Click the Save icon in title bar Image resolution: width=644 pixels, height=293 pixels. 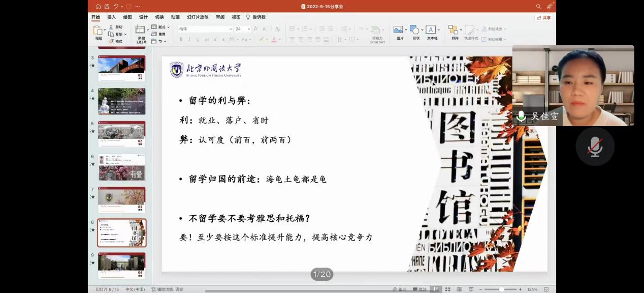coord(107,7)
